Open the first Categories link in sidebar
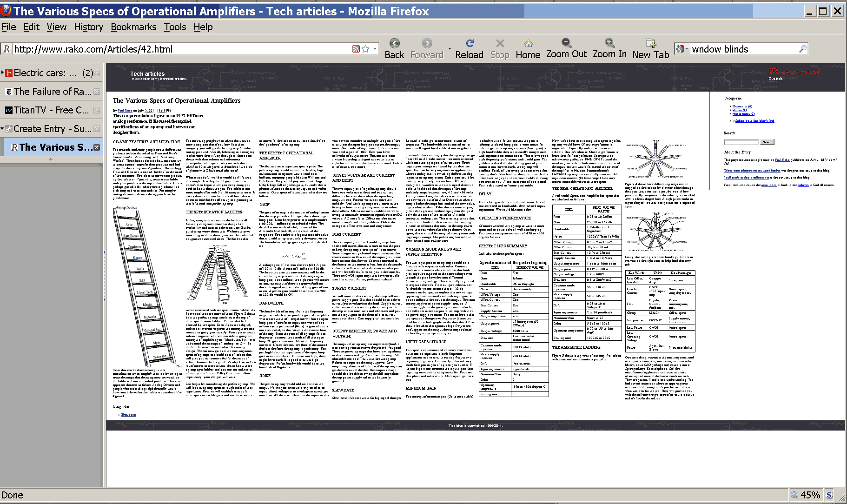The image size is (847, 504). (742, 106)
